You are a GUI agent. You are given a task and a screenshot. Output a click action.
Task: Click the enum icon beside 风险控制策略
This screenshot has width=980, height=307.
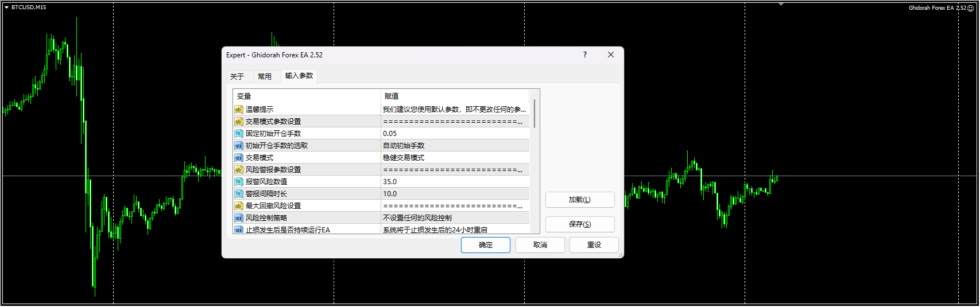(x=238, y=218)
